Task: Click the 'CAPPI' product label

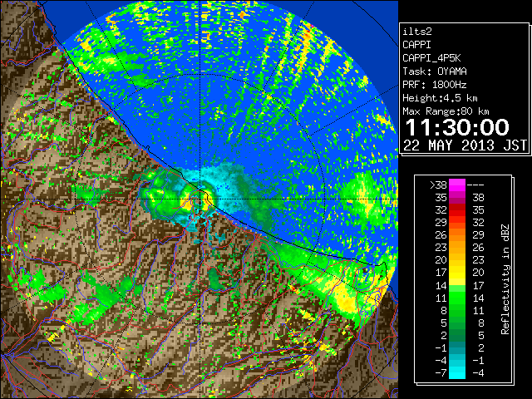Action: tap(416, 45)
